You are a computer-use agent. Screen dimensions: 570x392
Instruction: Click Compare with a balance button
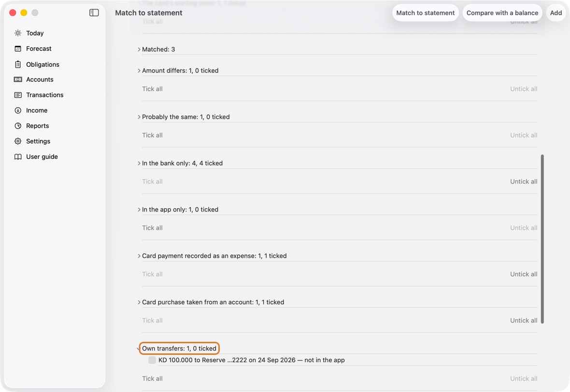coord(502,13)
